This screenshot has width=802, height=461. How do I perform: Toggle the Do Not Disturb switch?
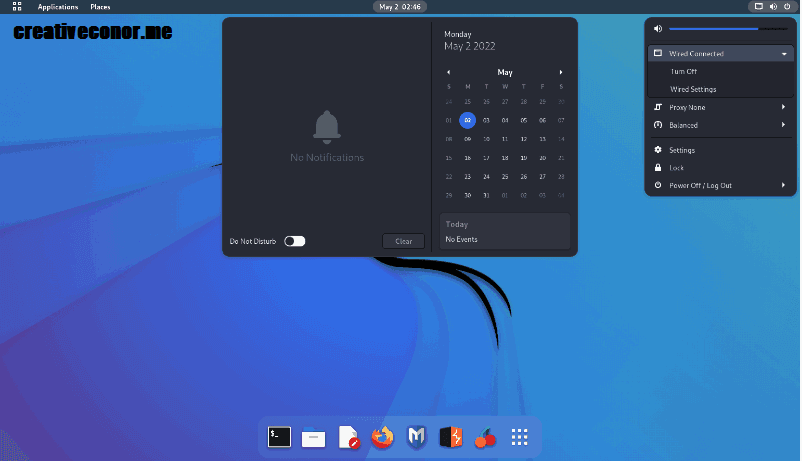295,241
